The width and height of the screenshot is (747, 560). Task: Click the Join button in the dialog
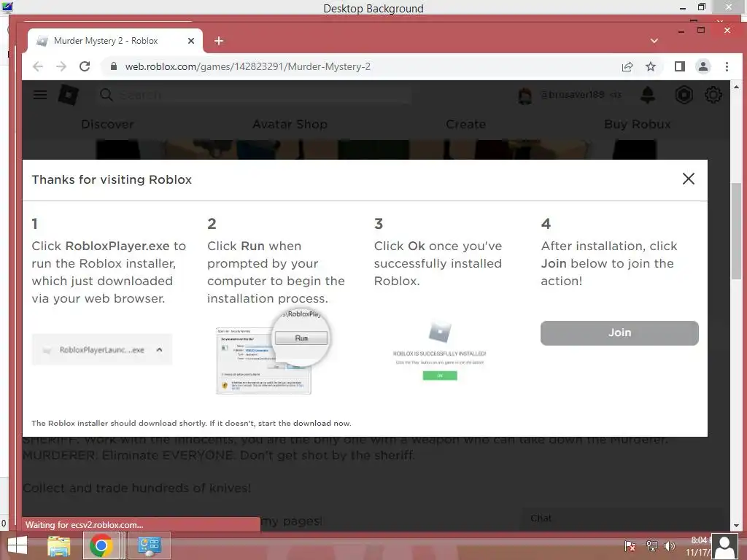click(x=619, y=332)
